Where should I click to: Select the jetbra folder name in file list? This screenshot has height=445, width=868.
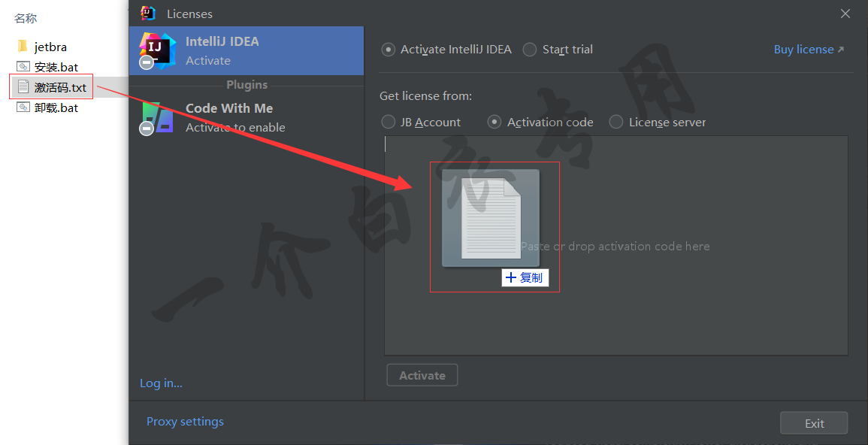50,47
